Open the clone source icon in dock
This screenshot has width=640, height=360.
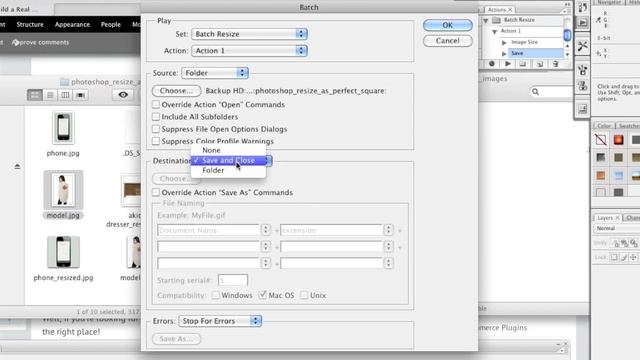point(582,86)
